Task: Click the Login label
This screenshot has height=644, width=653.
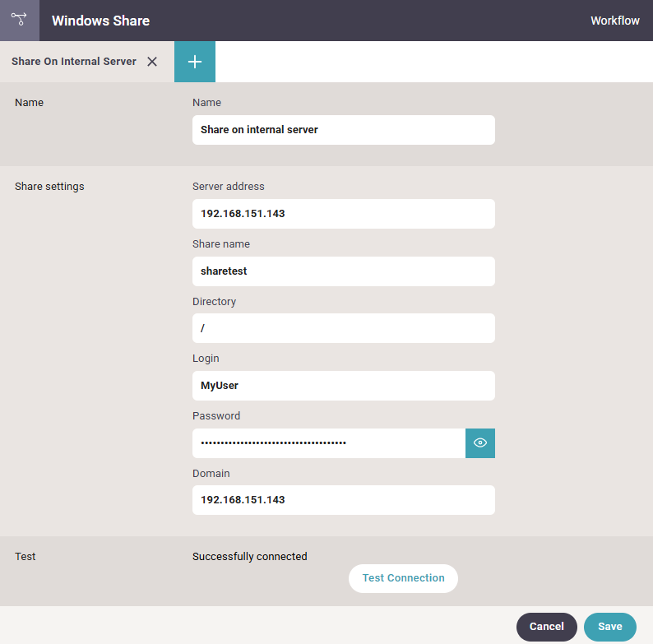Action: coord(206,359)
